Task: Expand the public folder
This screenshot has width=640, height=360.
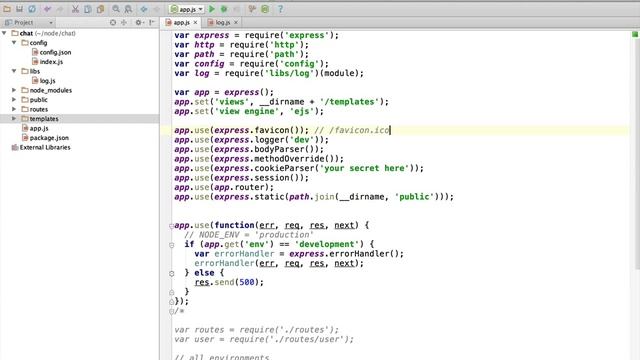Action: 14,100
